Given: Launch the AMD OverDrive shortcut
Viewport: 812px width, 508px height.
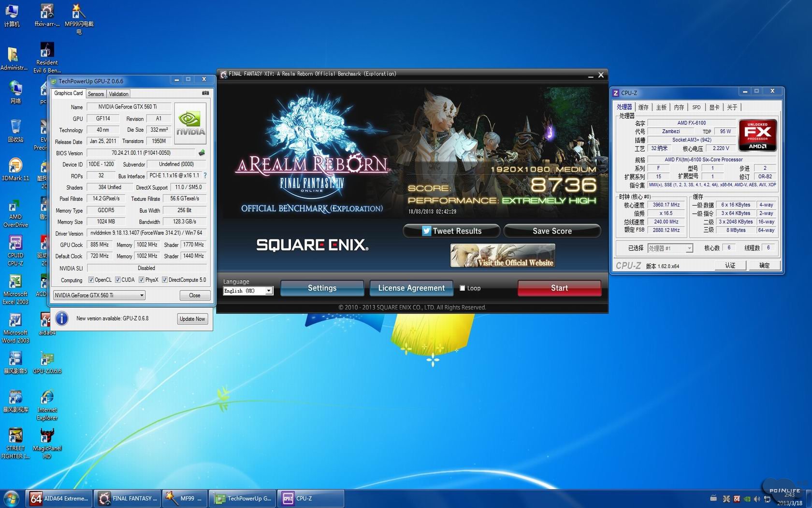Looking at the screenshot, I should pos(15,213).
